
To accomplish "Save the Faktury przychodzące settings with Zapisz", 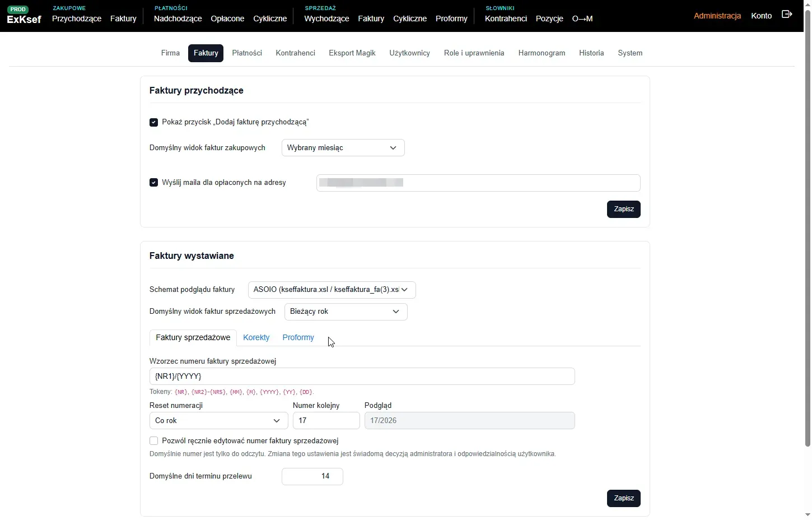I will click(623, 209).
